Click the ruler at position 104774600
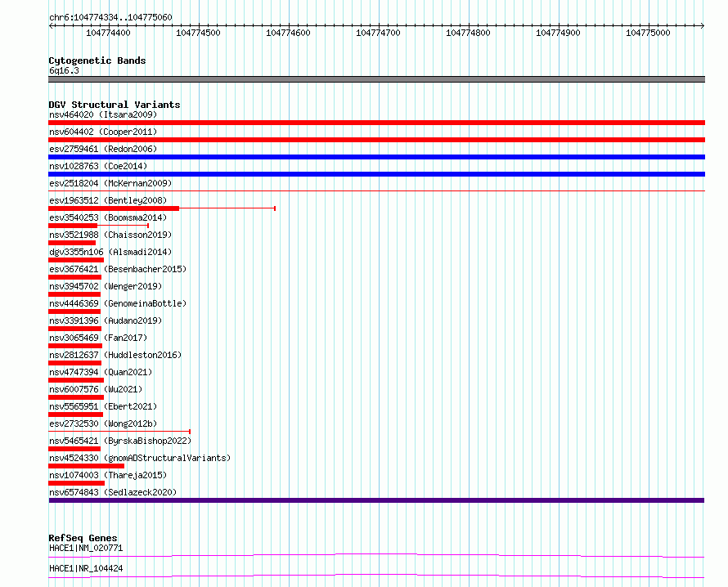Viewport: 728px width, 587px height. 288,33
